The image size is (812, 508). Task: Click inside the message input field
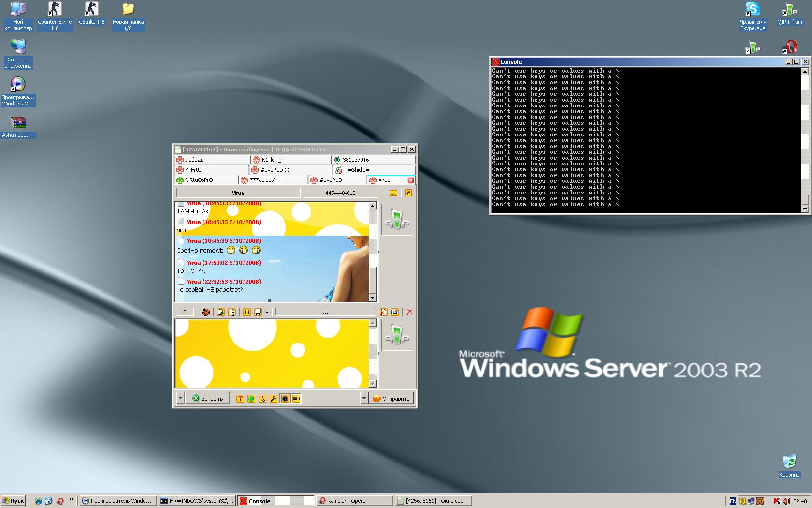coord(272,353)
